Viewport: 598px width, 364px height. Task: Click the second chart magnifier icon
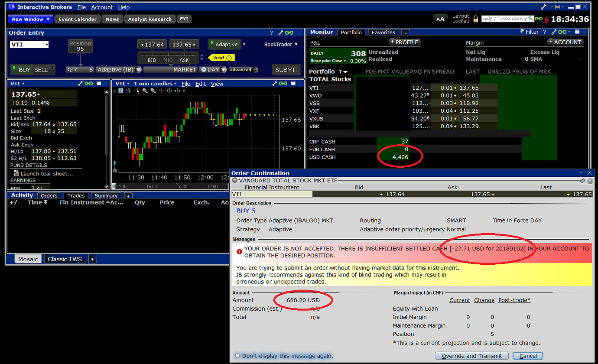pos(153,91)
